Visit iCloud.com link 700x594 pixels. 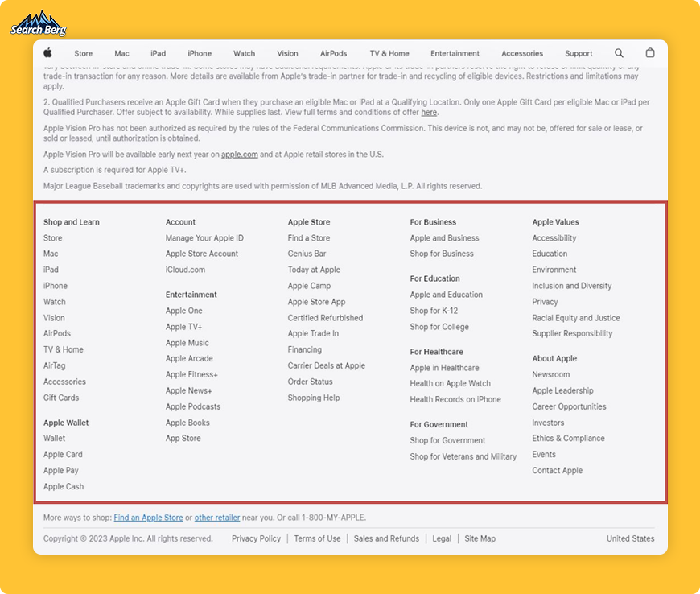185,270
